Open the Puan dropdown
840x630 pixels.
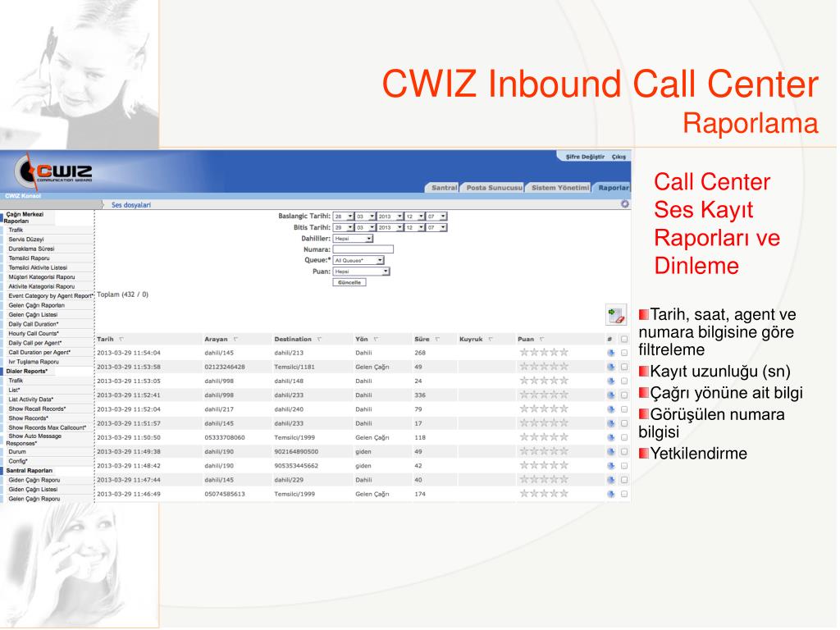point(361,272)
